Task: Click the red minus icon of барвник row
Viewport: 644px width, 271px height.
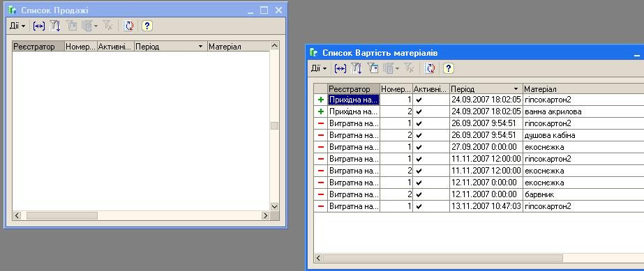Action: [321, 194]
